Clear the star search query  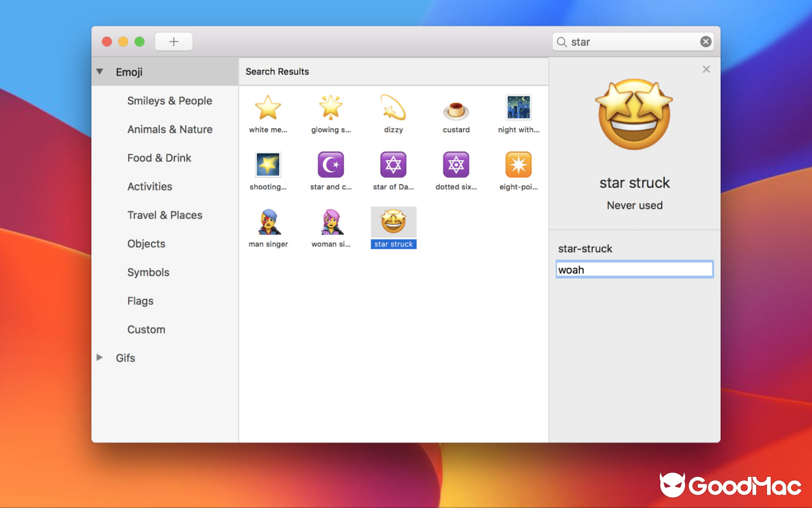(x=705, y=41)
